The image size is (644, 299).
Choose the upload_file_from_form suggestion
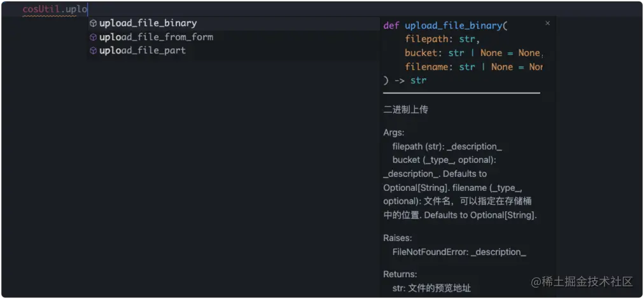coord(234,38)
